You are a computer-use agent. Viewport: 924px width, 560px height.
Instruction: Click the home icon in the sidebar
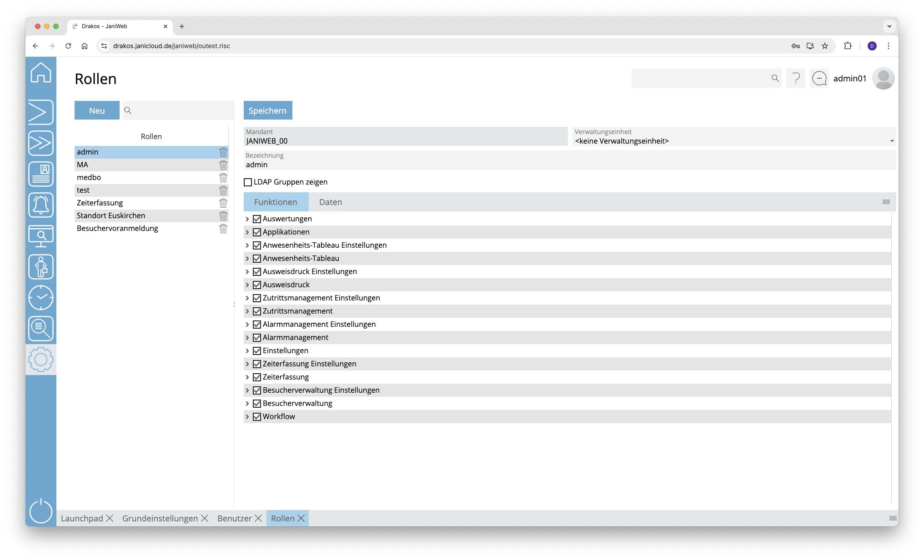click(41, 73)
